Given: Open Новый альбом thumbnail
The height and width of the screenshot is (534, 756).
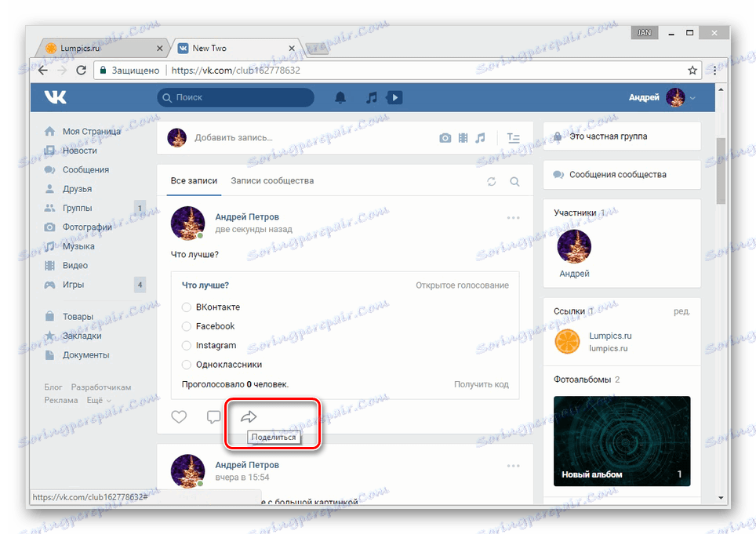Looking at the screenshot, I should [x=622, y=441].
